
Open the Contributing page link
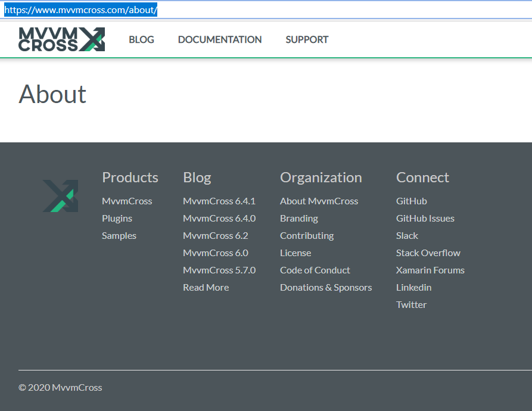click(306, 235)
